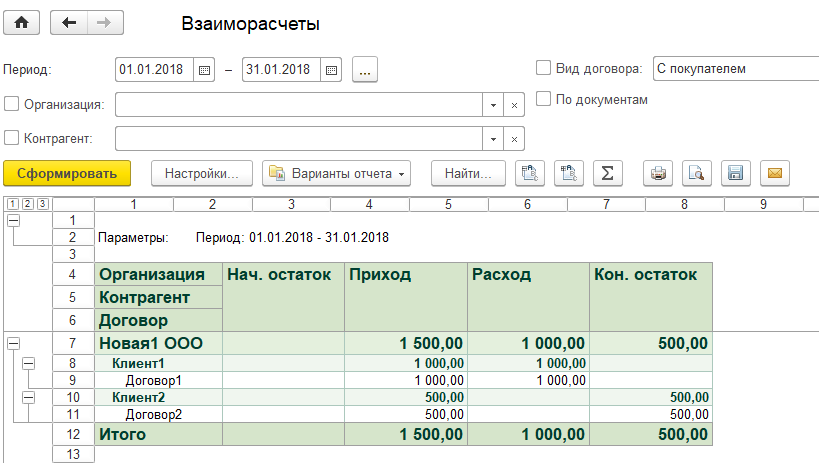
Task: Open calendar for end date 31.01.2018
Action: [x=332, y=70]
